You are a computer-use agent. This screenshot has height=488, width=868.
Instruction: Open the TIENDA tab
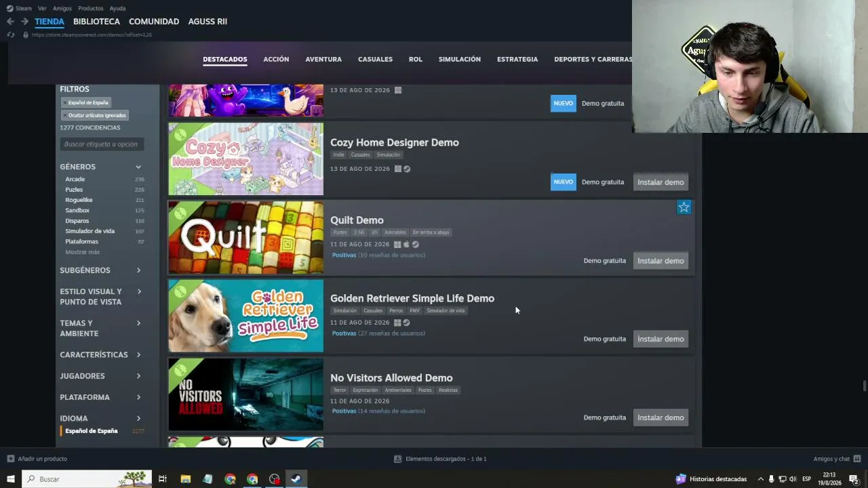click(50, 22)
